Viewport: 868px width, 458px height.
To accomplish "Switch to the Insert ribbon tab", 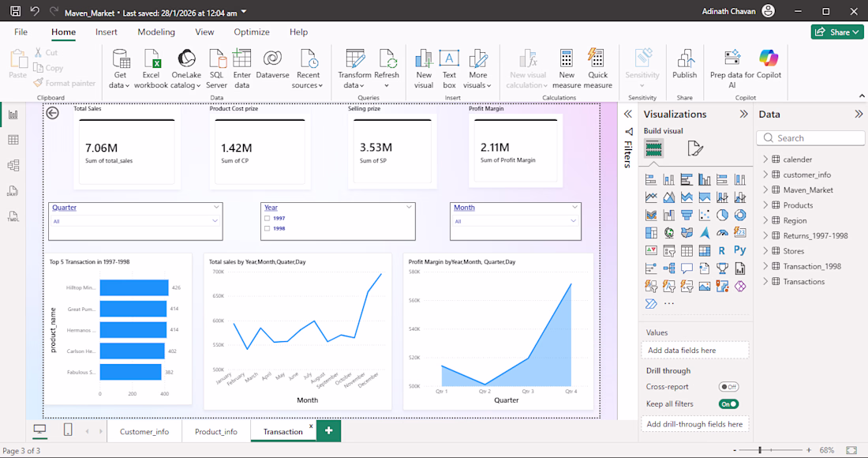I will point(106,32).
